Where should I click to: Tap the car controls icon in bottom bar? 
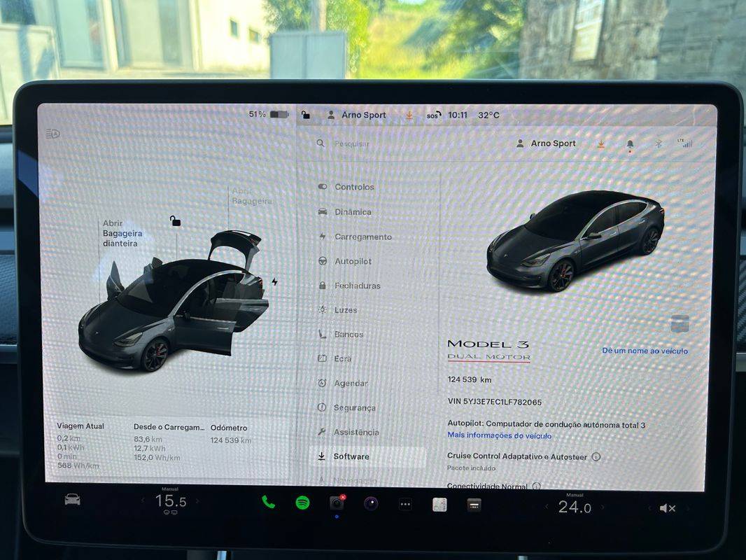click(72, 500)
